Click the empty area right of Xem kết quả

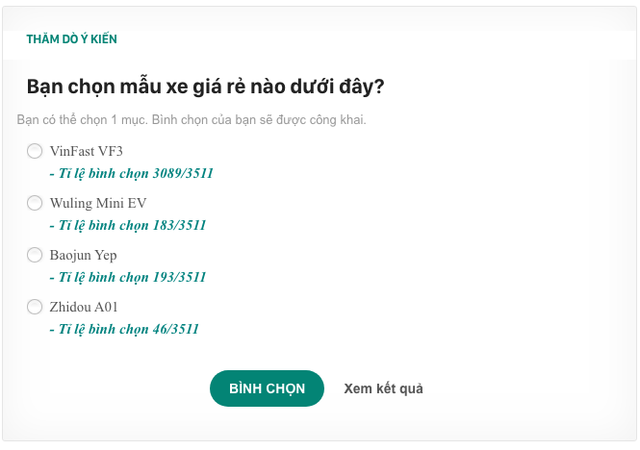(527, 388)
